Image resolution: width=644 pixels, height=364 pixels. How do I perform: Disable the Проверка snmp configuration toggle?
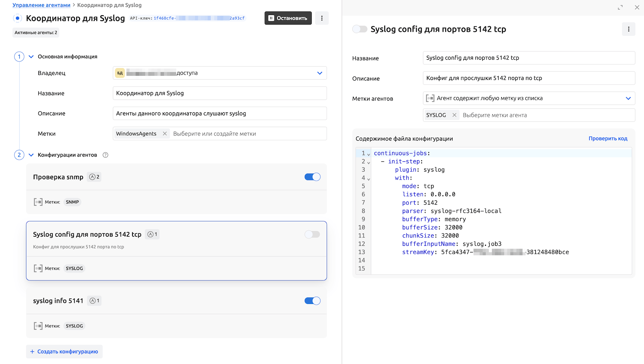click(x=312, y=177)
